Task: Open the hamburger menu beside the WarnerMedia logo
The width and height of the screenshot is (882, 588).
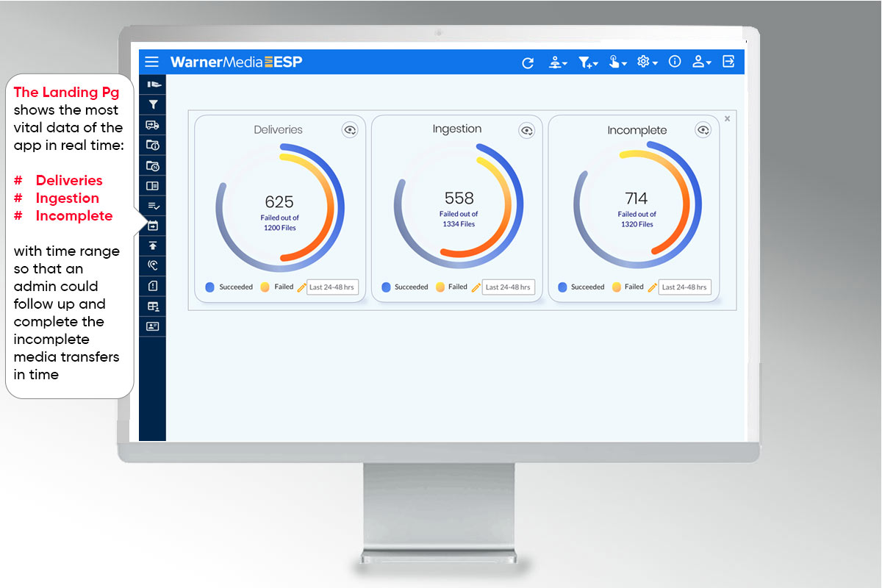Action: pyautogui.click(x=151, y=62)
